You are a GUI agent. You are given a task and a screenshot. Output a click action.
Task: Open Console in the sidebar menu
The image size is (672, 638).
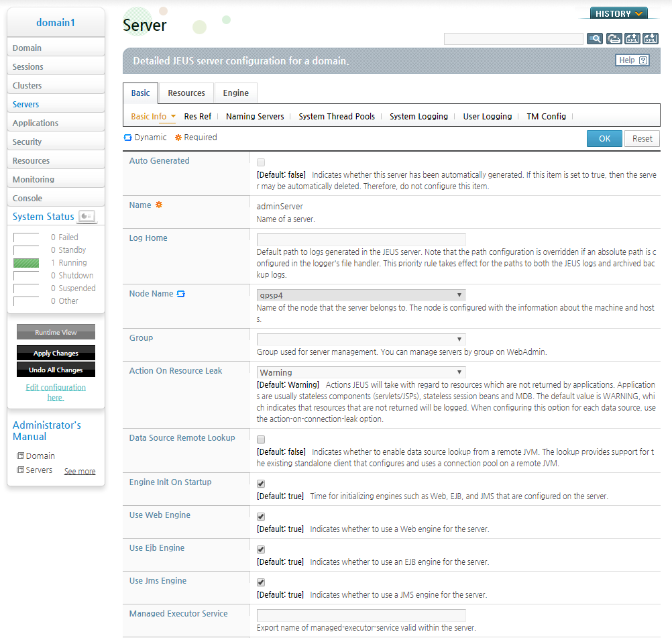point(56,198)
